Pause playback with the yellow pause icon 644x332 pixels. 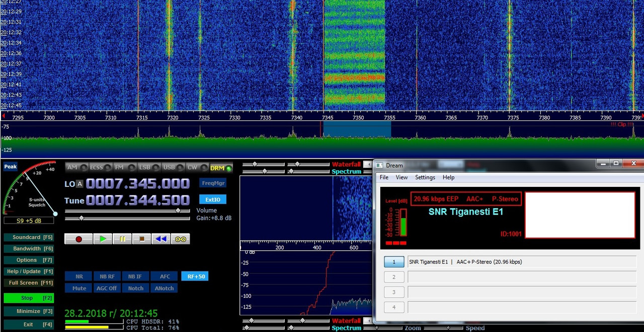[x=122, y=239]
